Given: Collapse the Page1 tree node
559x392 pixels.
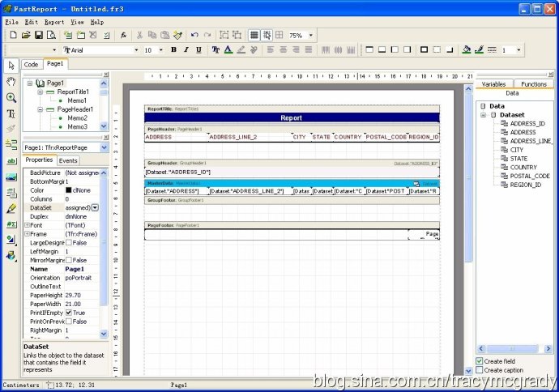Looking at the screenshot, I should [x=30, y=83].
